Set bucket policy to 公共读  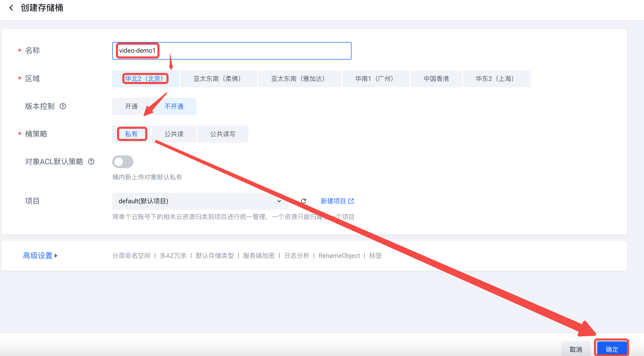tap(174, 134)
